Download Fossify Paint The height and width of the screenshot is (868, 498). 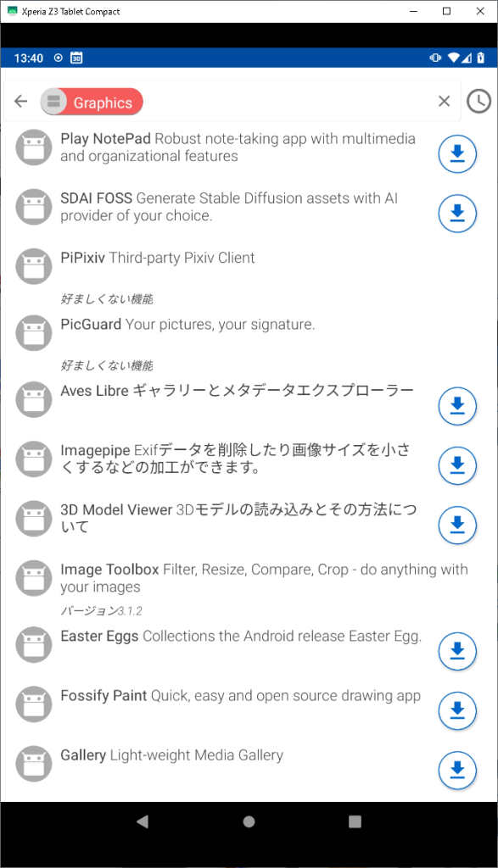coord(457,711)
